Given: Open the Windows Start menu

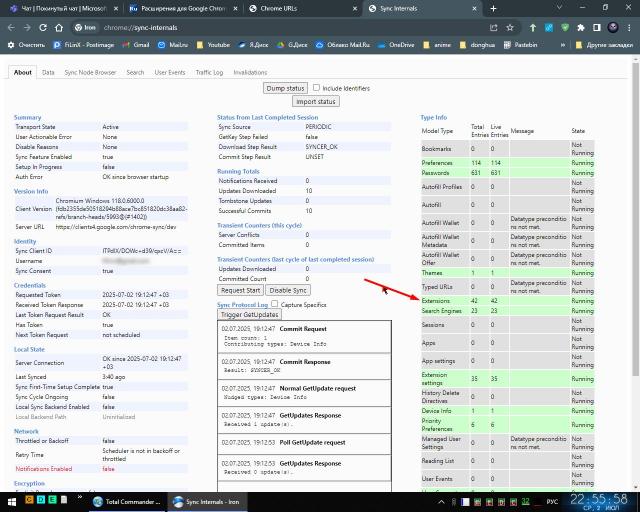Looking at the screenshot, I should tap(12, 502).
